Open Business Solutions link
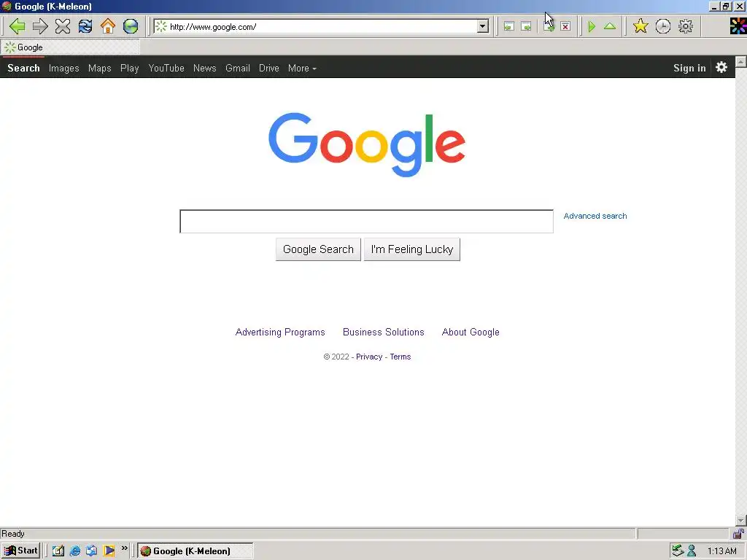Screen dimensions: 747x560 [x=384, y=332]
